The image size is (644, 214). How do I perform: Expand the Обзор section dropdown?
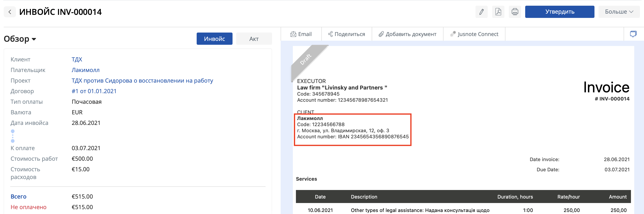tap(20, 39)
